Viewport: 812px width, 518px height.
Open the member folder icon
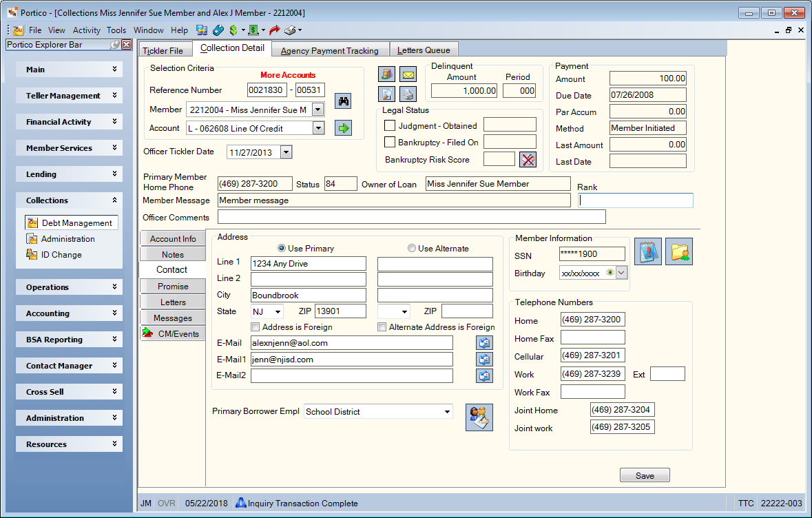(x=679, y=251)
